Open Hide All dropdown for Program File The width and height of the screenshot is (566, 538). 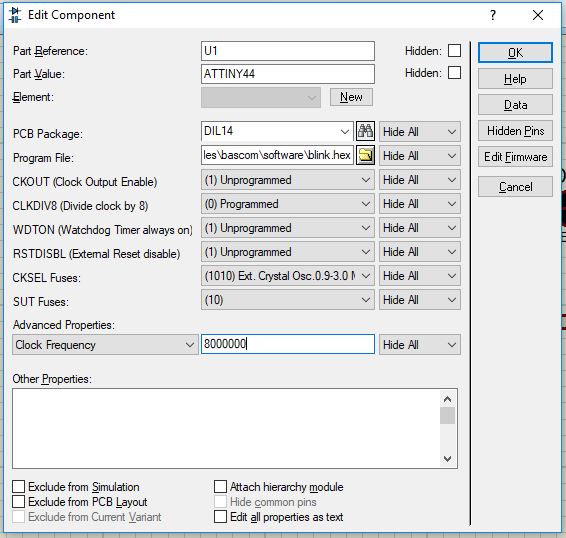[x=420, y=156]
